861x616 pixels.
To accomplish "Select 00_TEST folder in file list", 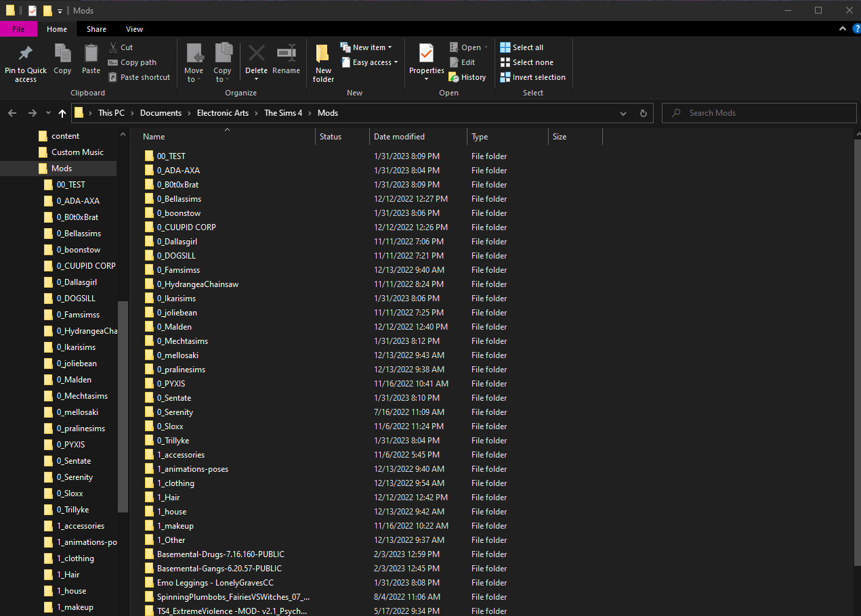I will tap(171, 156).
